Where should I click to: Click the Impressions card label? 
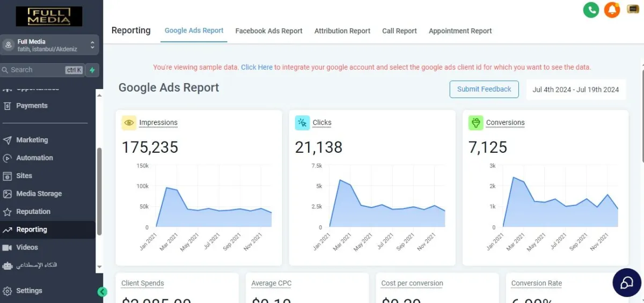[158, 122]
